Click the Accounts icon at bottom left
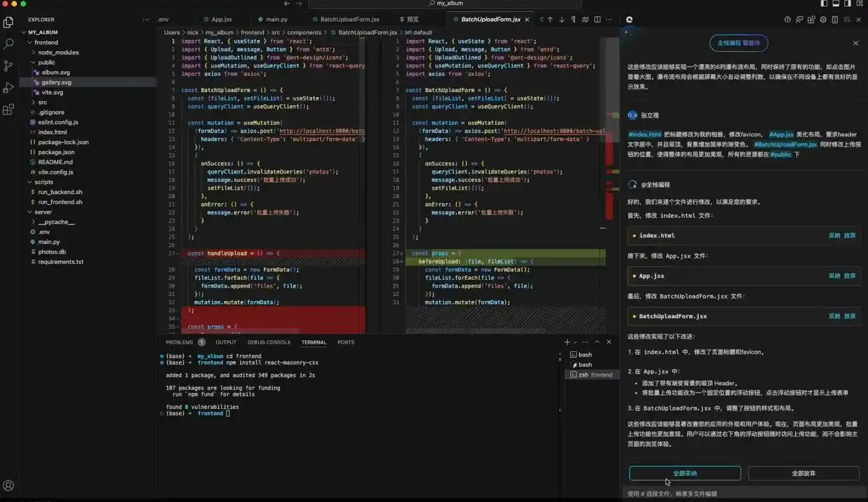This screenshot has height=502, width=868. click(x=8, y=485)
